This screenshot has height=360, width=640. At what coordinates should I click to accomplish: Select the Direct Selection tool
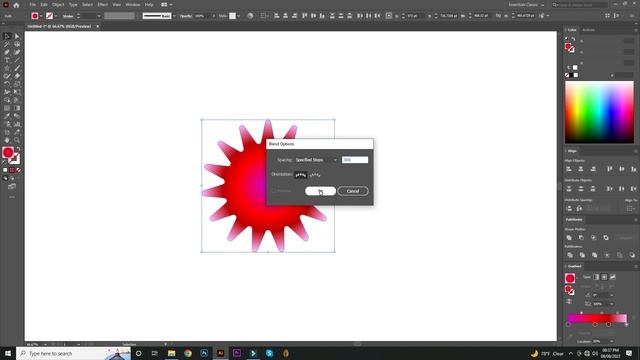17,36
